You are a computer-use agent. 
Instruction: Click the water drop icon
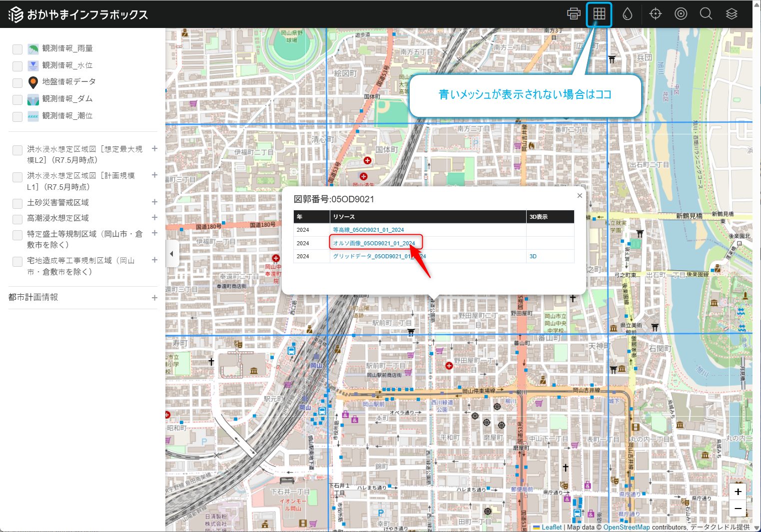[x=627, y=14]
